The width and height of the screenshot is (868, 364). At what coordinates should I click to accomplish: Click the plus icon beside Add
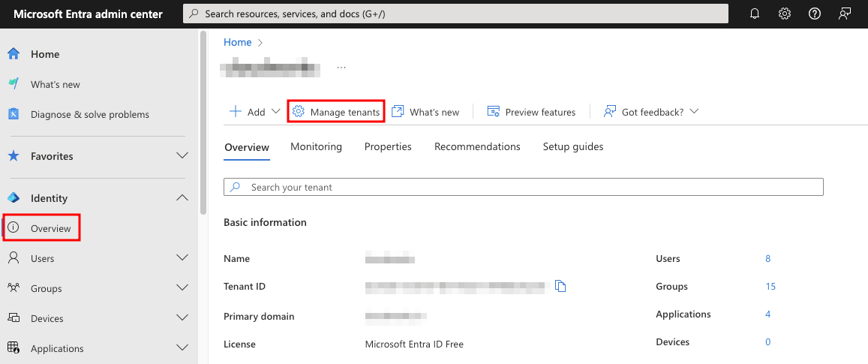point(236,111)
